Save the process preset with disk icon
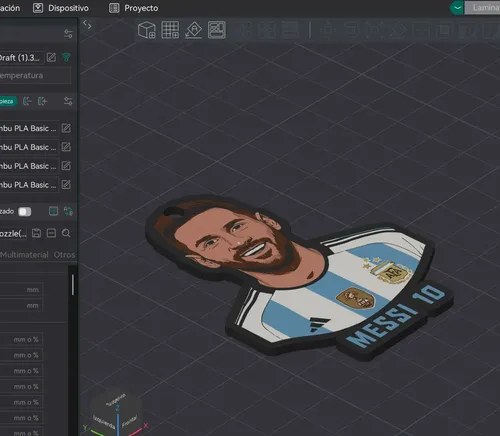 pos(36,233)
